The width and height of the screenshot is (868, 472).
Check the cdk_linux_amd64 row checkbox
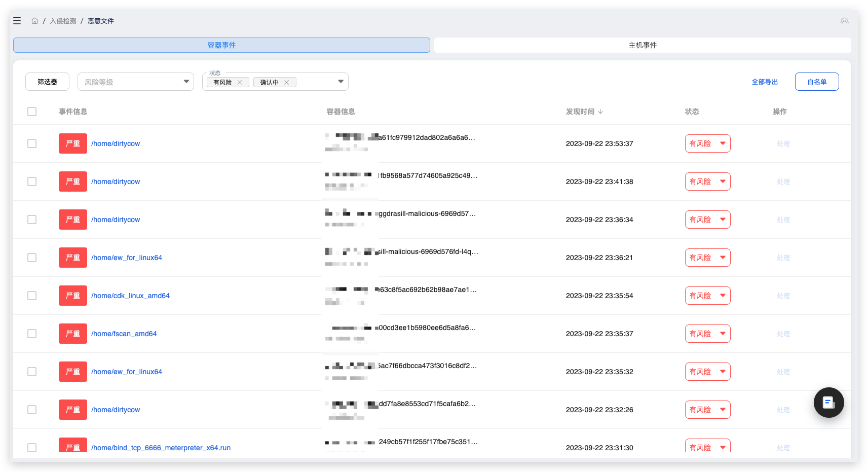[x=32, y=296]
